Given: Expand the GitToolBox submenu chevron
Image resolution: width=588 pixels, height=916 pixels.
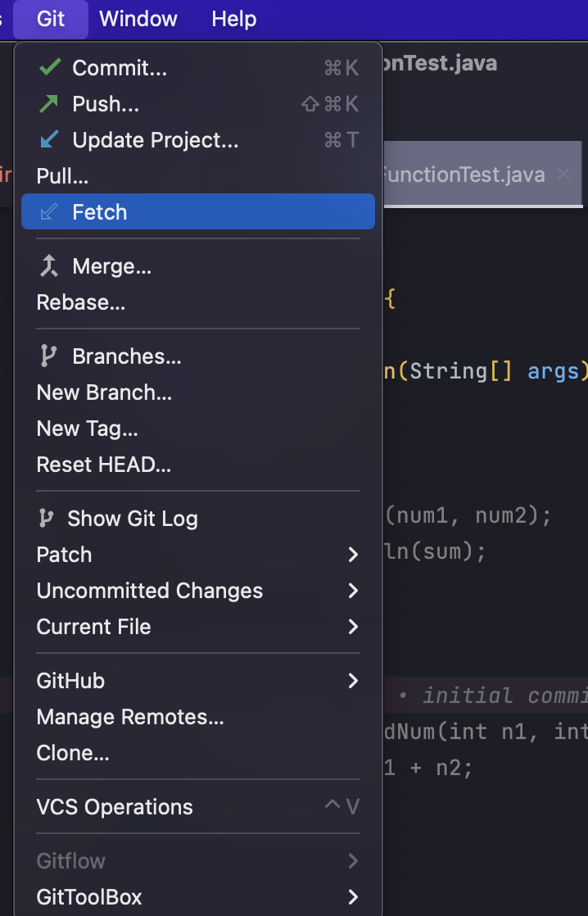Looking at the screenshot, I should point(353,896).
